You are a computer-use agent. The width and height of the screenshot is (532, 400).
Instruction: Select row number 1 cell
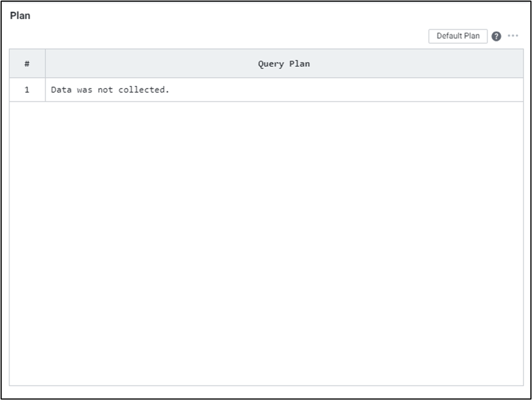pyautogui.click(x=27, y=90)
